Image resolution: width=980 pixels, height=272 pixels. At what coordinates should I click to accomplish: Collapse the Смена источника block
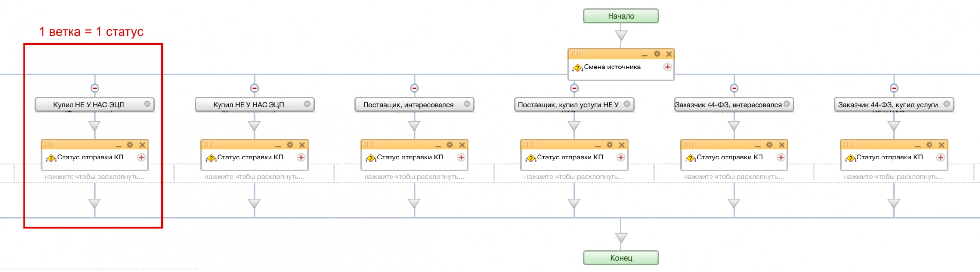644,55
